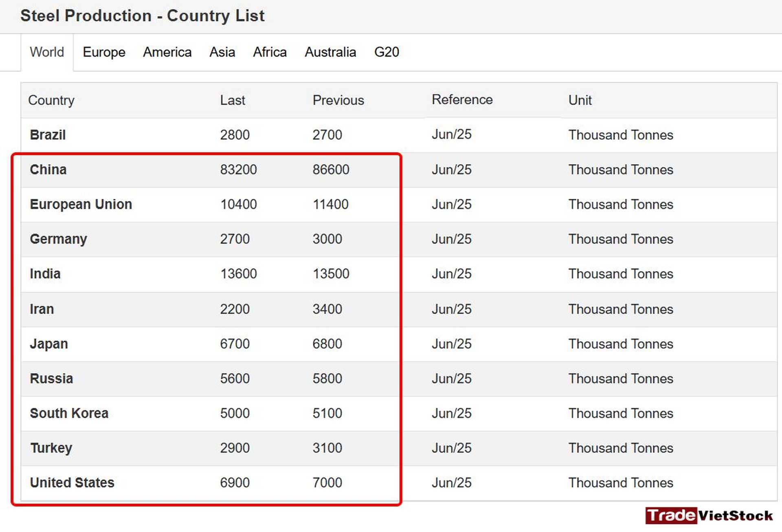The width and height of the screenshot is (782, 532).
Task: Click Brazil's previous value 2700
Action: pos(327,135)
